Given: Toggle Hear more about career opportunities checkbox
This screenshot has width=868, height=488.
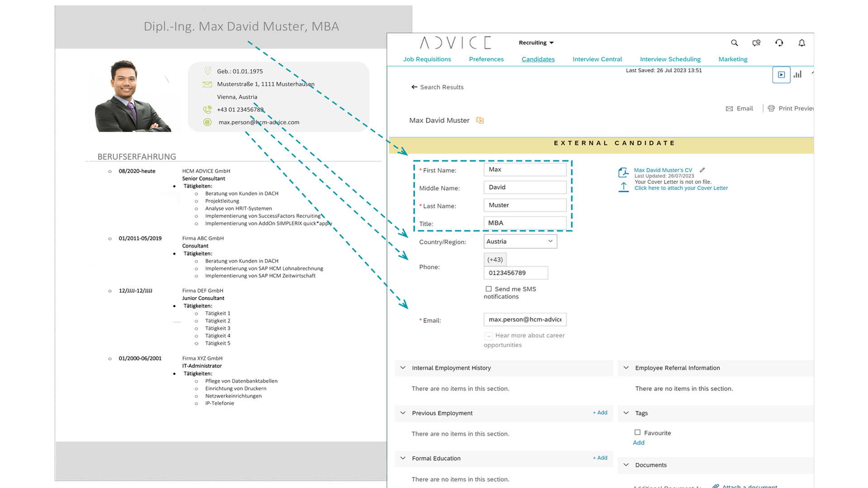Looking at the screenshot, I should click(x=489, y=336).
